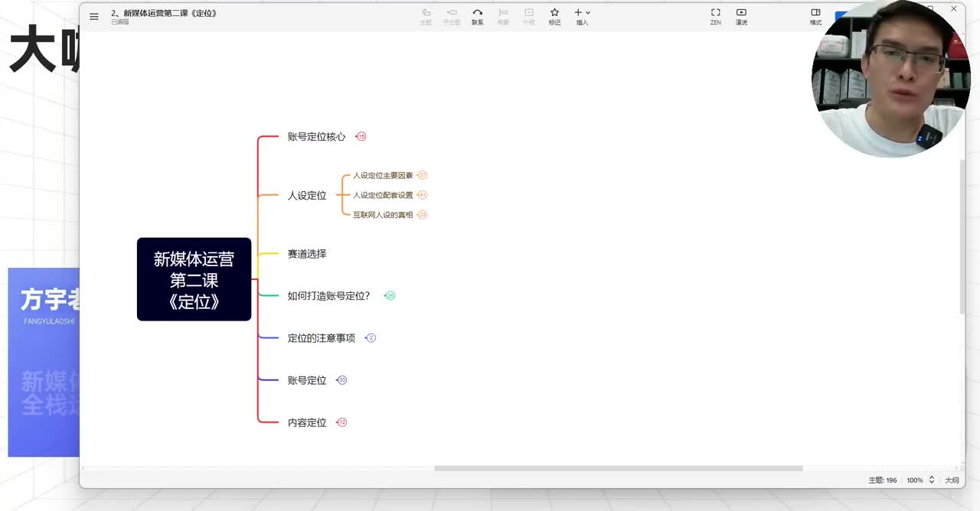Select the 如何打造账号定位? topic

coord(328,295)
